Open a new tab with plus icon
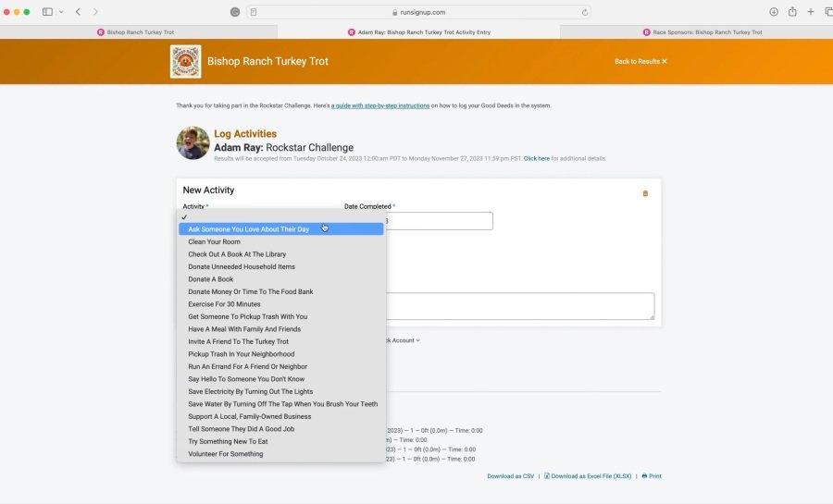 [811, 12]
